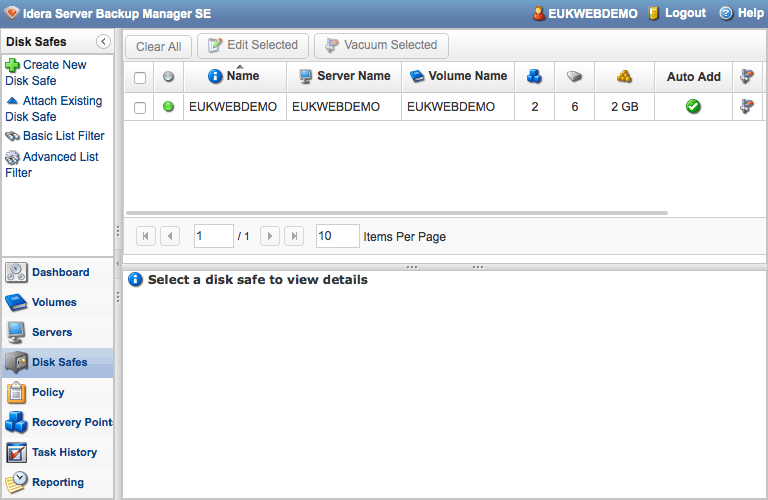Click vacuum icon in EUKWEBDEMO row
Viewport: 768px width, 500px height.
click(x=746, y=107)
